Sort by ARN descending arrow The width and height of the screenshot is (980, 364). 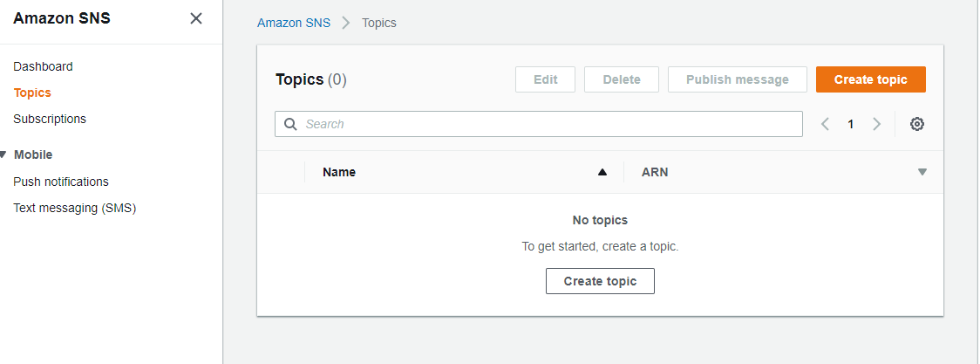pyautogui.click(x=922, y=172)
